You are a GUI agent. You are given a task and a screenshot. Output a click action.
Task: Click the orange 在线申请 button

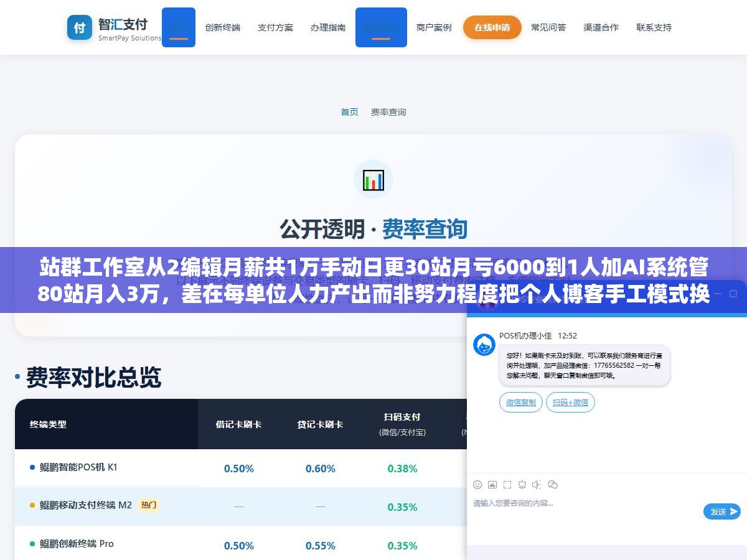coord(492,27)
